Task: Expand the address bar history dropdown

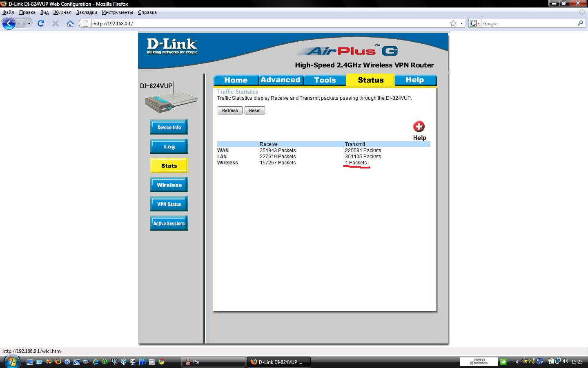Action: pos(462,23)
